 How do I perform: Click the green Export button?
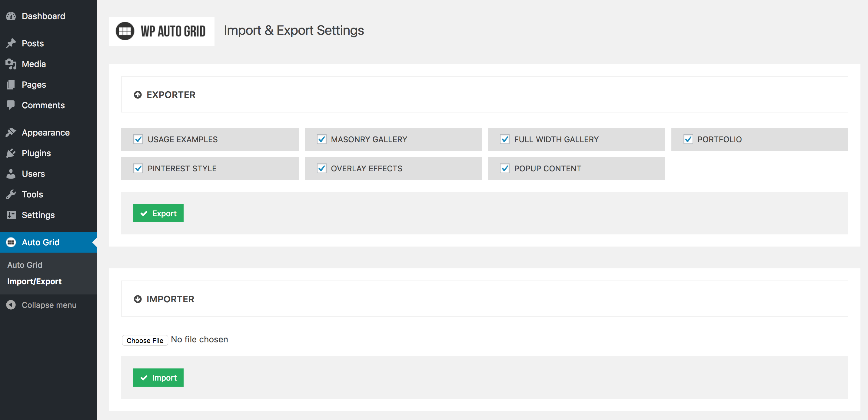tap(158, 213)
